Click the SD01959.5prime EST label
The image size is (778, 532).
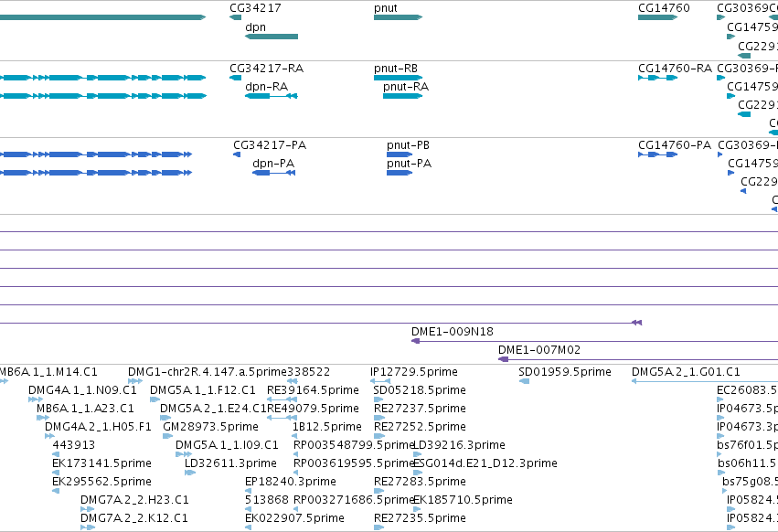pos(565,372)
